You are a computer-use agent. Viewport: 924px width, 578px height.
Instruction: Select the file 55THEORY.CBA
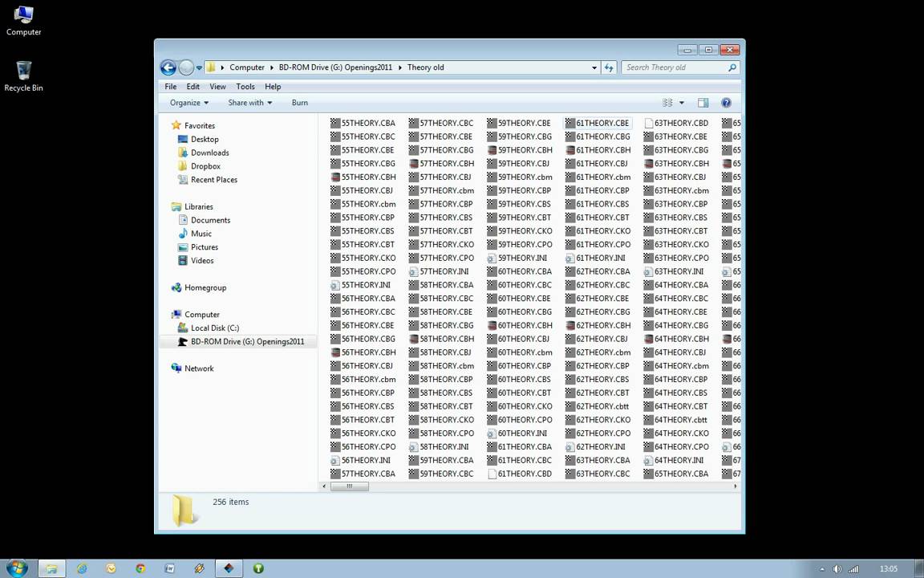click(363, 124)
